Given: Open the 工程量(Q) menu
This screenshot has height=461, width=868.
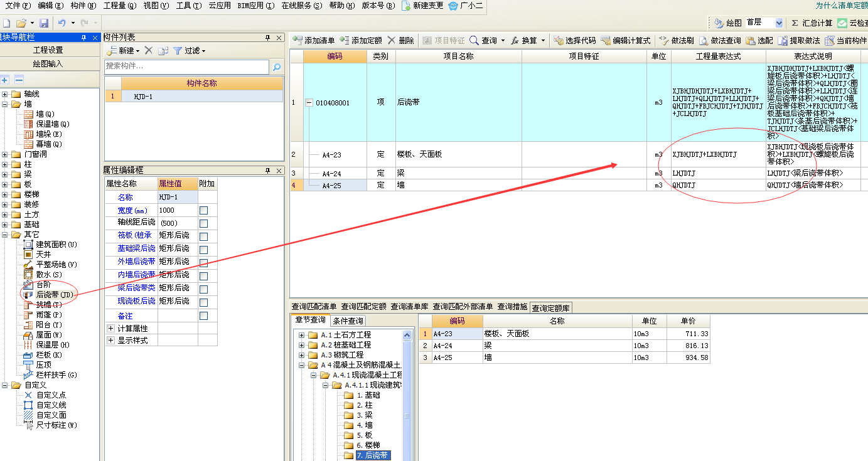Looking at the screenshot, I should [119, 6].
